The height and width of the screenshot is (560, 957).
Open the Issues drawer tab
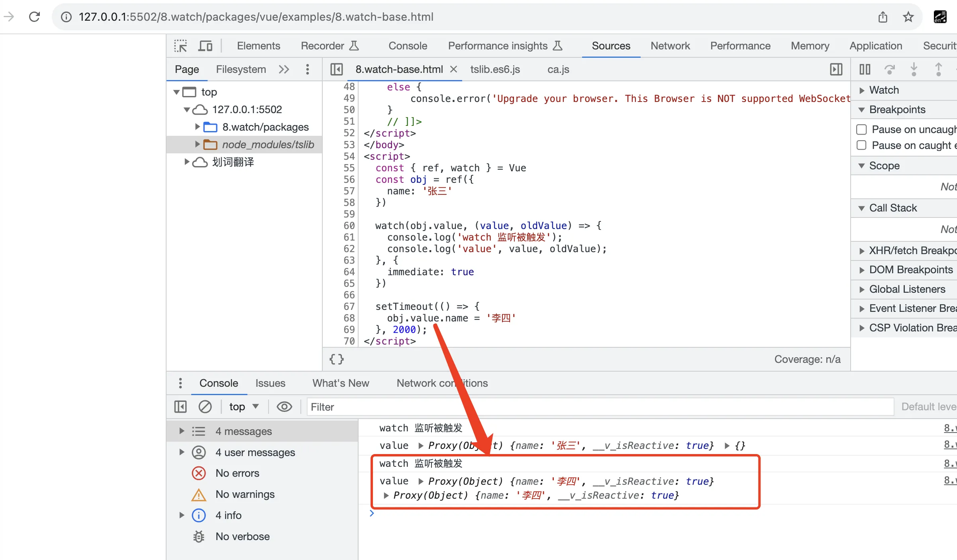tap(270, 383)
